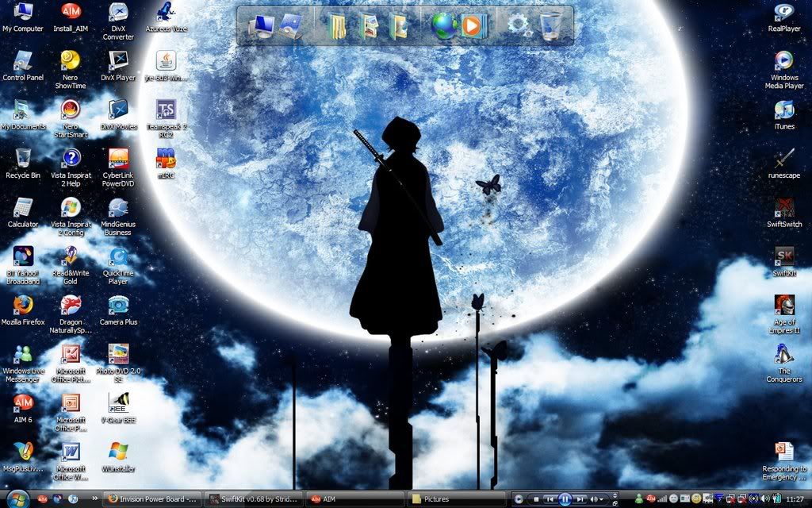
Task: Open Microsoft Office Picture Manager icon
Action: pos(71,364)
